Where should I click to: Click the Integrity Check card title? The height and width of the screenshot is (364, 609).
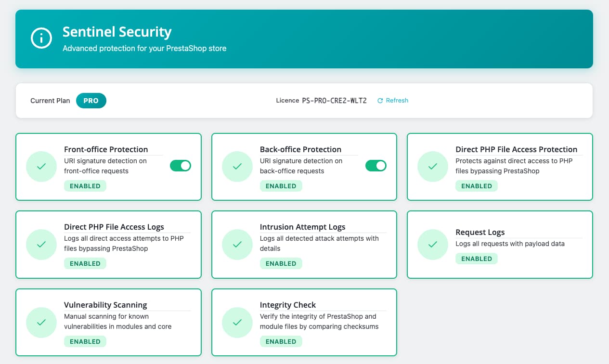288,305
